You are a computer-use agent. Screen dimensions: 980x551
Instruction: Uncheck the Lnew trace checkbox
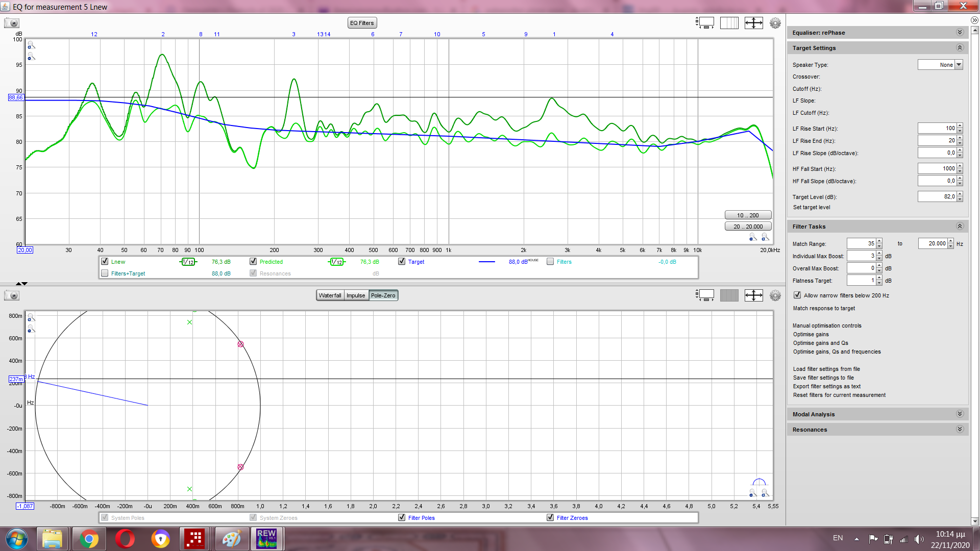(x=105, y=261)
